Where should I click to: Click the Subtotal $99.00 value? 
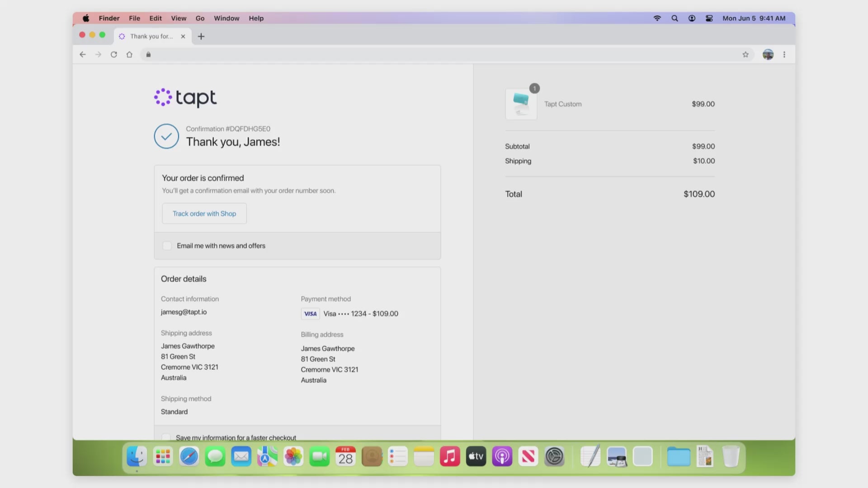703,146
